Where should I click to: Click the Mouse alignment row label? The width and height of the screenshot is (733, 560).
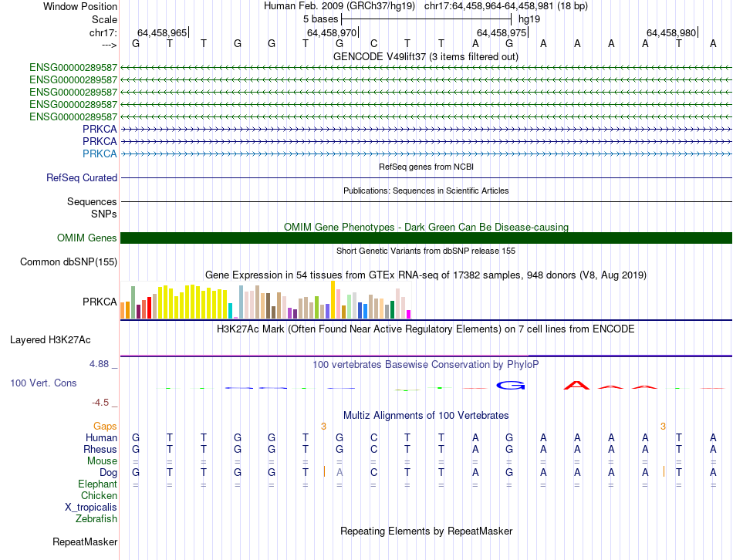pos(102,461)
